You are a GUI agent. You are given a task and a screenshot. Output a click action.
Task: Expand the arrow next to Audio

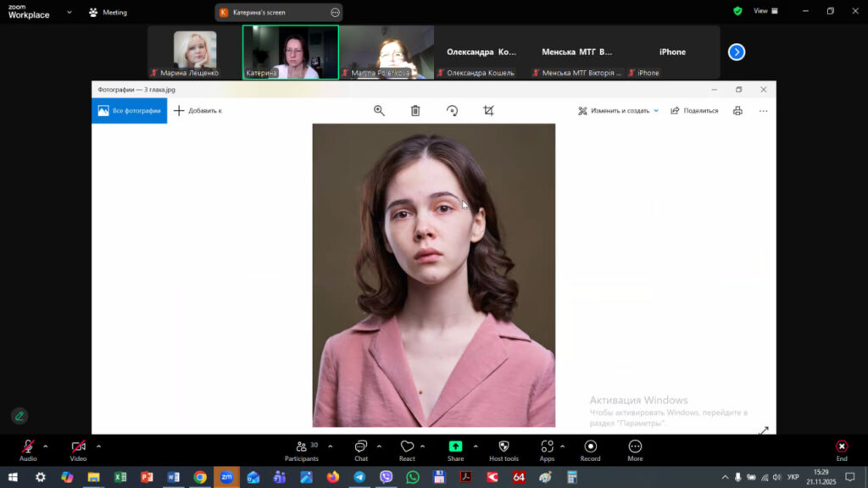(x=46, y=446)
